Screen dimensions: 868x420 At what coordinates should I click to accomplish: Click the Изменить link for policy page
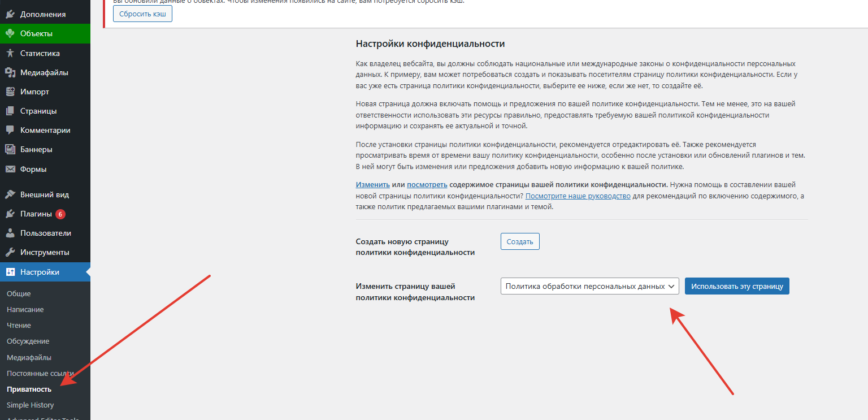tap(372, 185)
